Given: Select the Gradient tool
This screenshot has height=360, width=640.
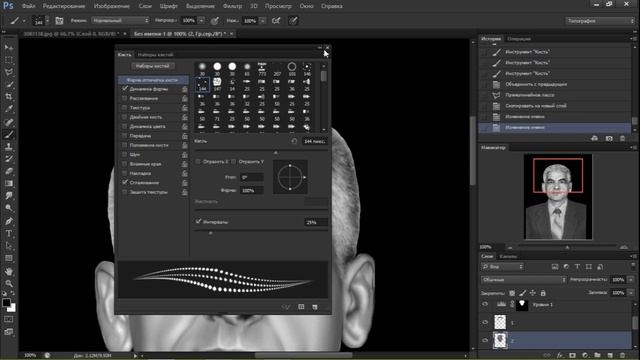Looking at the screenshot, I should (9, 183).
